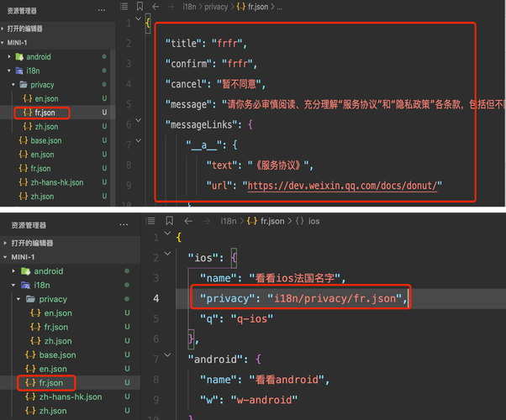This screenshot has height=420, width=506.
Task: Click ios breadcrumb in bottom editor
Action: coord(308,221)
